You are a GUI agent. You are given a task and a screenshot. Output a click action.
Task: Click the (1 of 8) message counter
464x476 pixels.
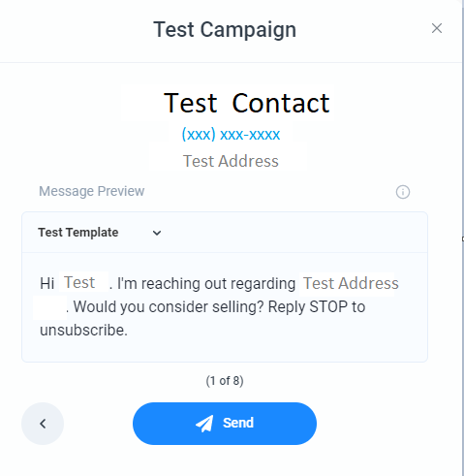225,381
